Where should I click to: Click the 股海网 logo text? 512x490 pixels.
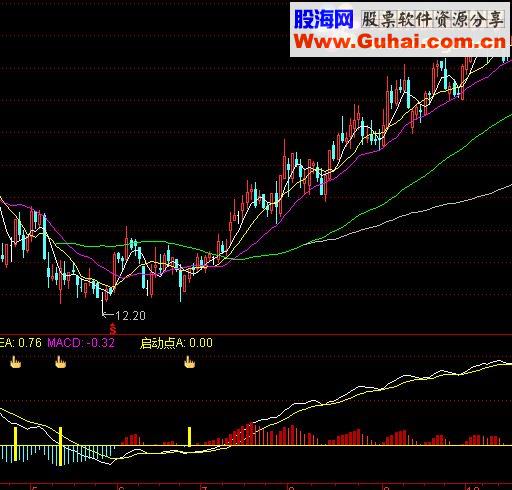pos(323,19)
